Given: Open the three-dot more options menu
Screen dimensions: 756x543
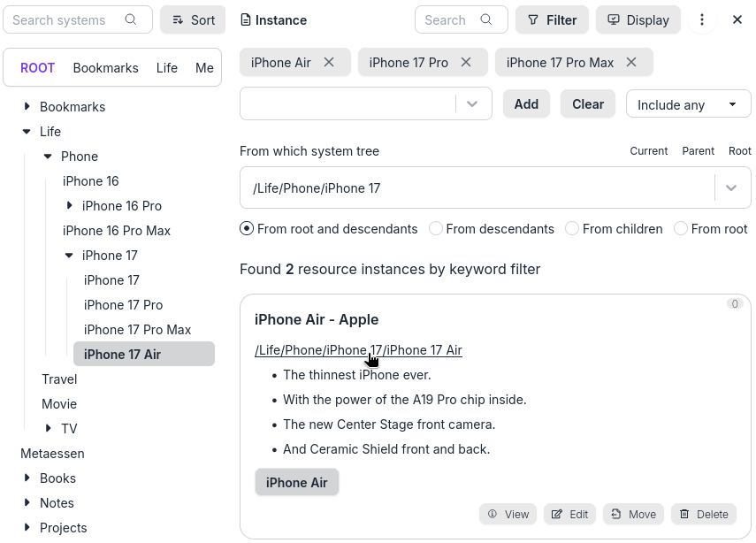Looking at the screenshot, I should point(702,19).
